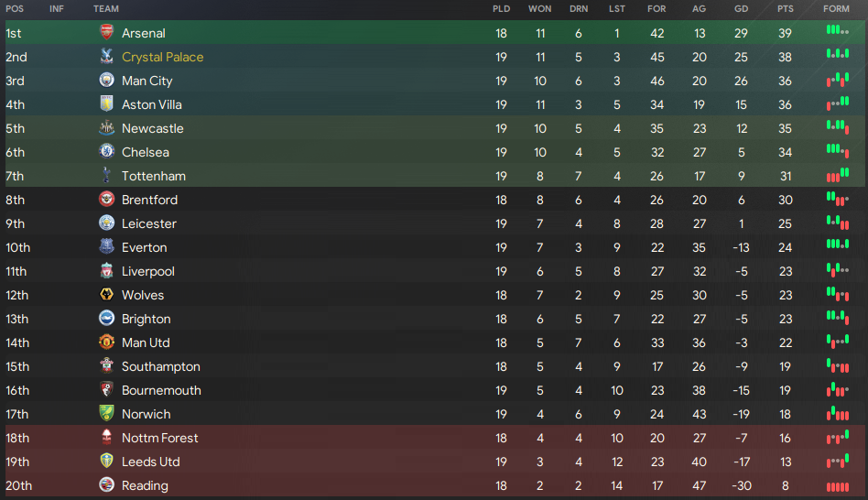
Task: Click the TEAM column header
Action: [105, 9]
